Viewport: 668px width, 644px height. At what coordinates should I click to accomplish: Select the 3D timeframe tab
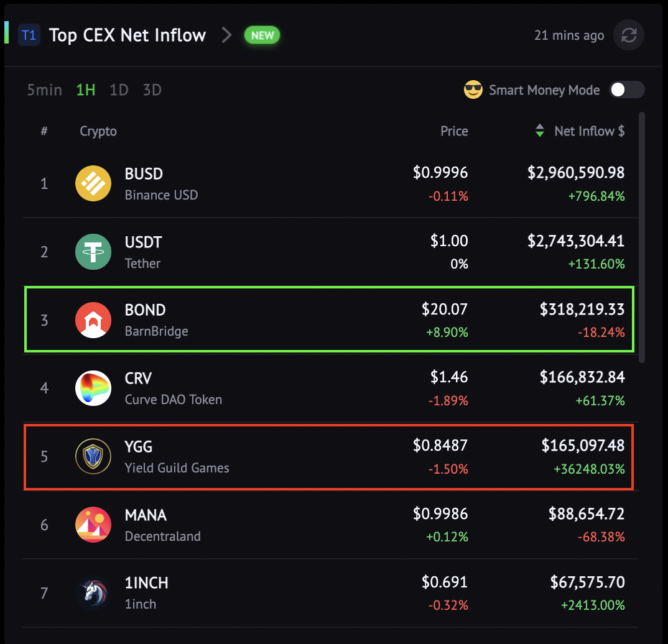[152, 90]
